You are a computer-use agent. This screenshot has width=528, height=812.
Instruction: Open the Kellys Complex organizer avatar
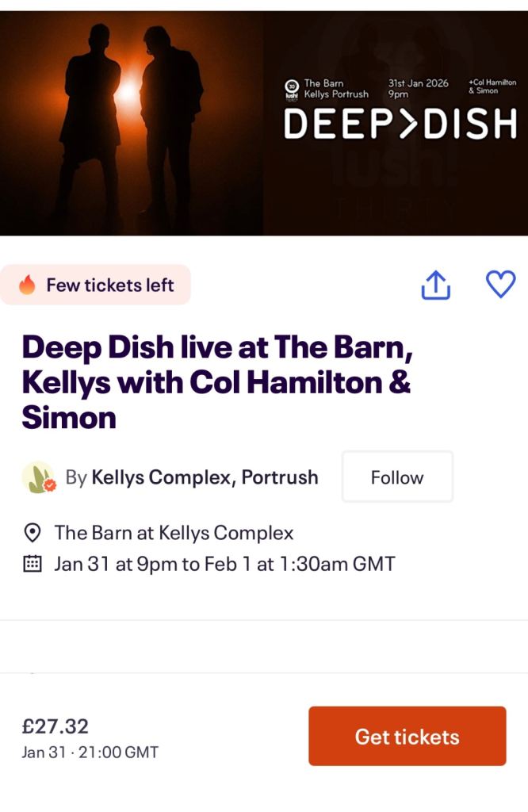tap(38, 477)
